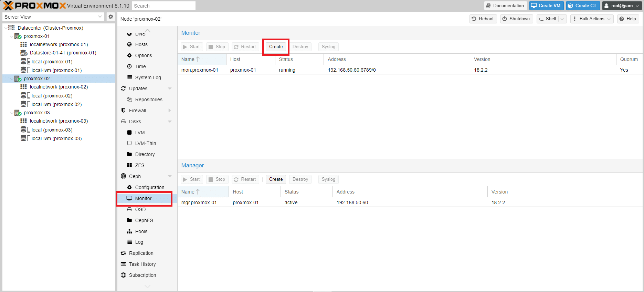
Task: Click the Ceph logo icon
Action: click(x=123, y=176)
